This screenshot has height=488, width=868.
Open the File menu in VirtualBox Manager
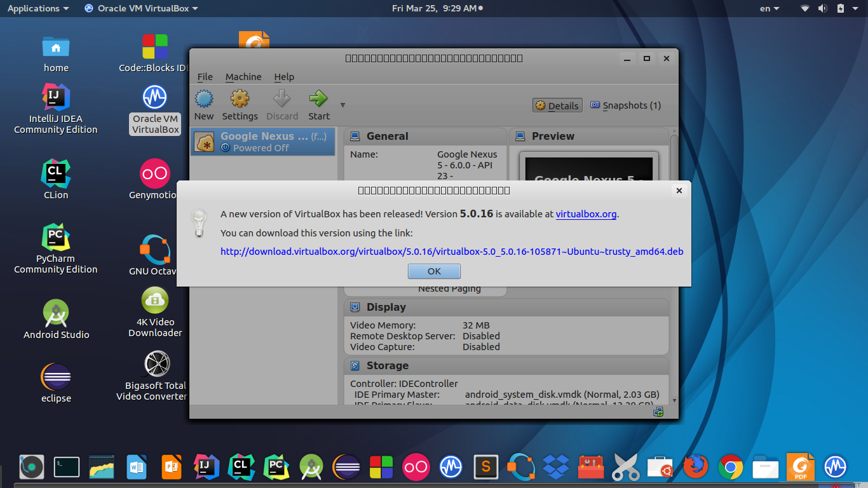pyautogui.click(x=205, y=77)
